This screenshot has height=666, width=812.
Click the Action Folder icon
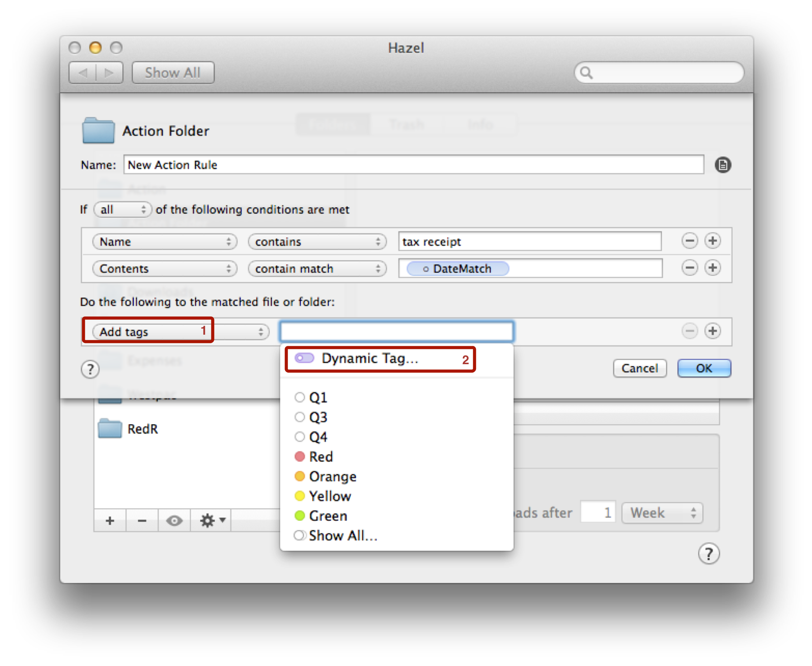pos(98,130)
